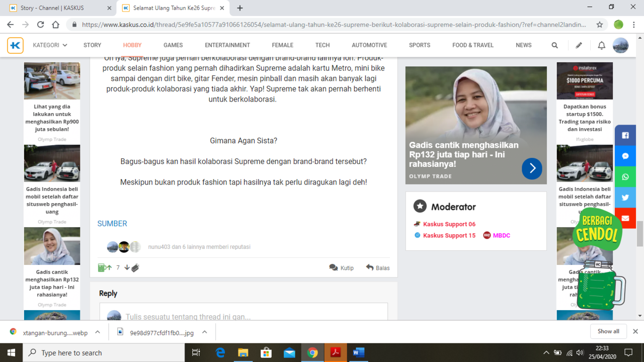Click nunu403 reputation givers text

click(199, 247)
